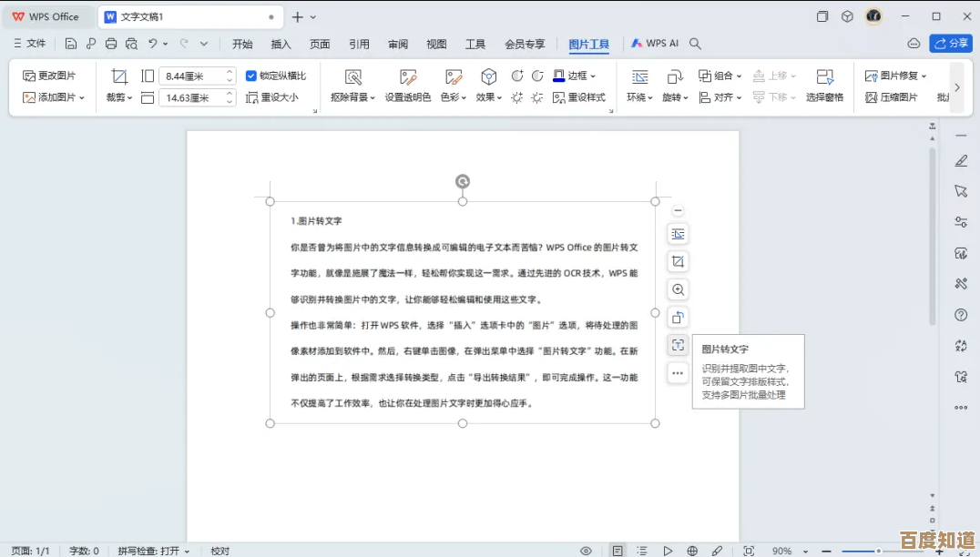Switch to the 插入 ribbon tab

tap(281, 44)
